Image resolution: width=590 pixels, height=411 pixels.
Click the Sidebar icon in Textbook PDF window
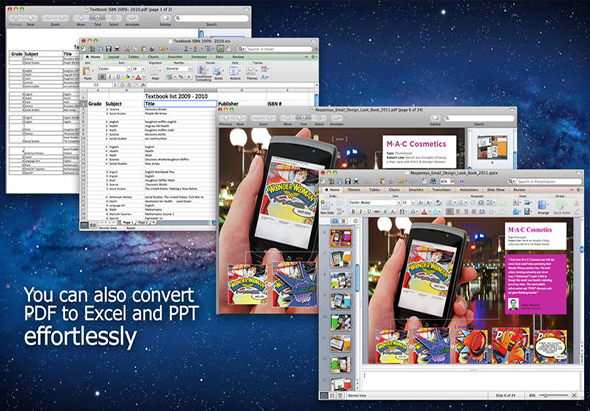[165, 18]
